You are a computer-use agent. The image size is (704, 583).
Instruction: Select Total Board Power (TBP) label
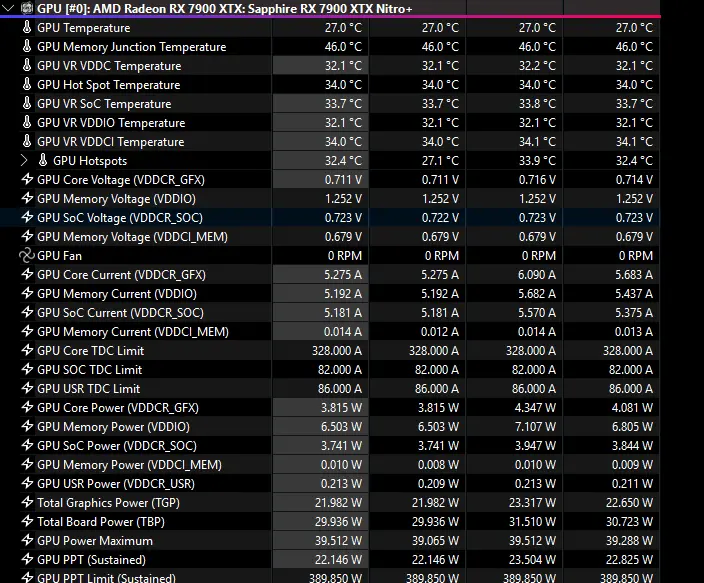101,521
